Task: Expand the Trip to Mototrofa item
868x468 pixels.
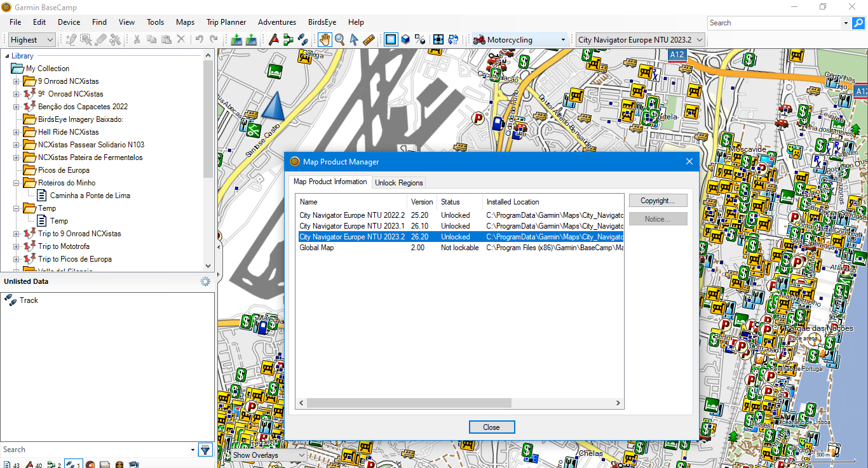Action: click(17, 246)
